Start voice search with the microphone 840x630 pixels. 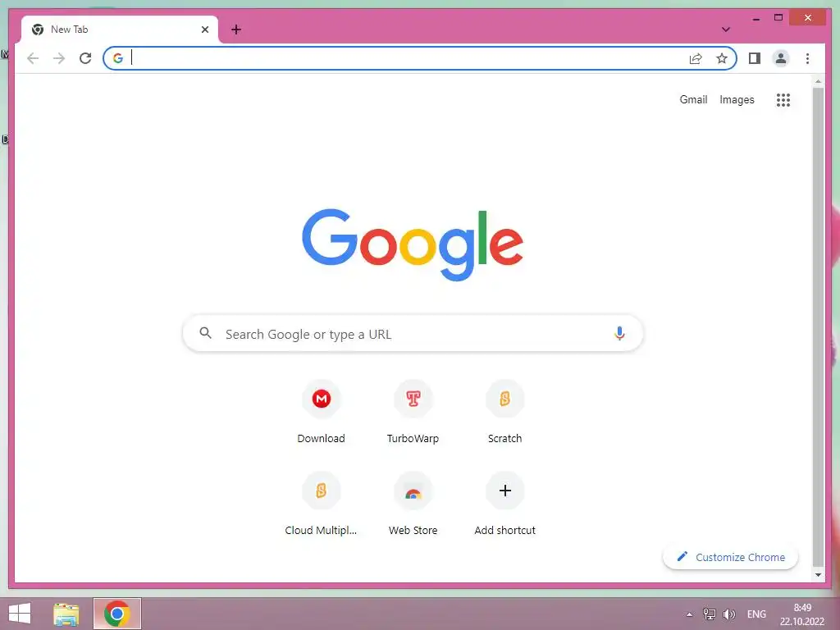click(x=619, y=333)
